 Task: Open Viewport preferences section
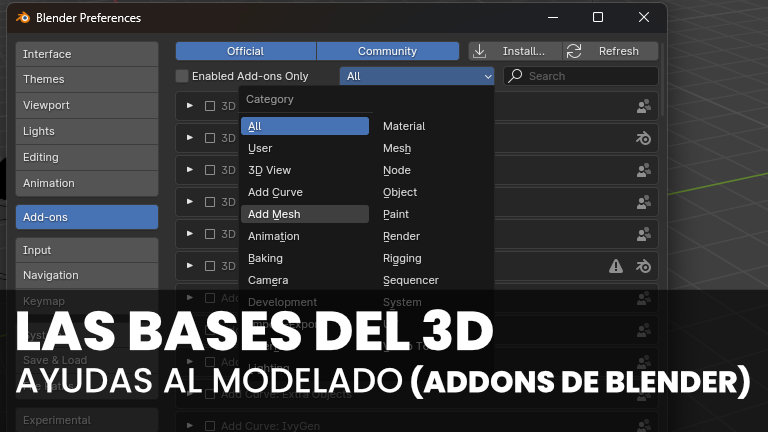pos(87,105)
